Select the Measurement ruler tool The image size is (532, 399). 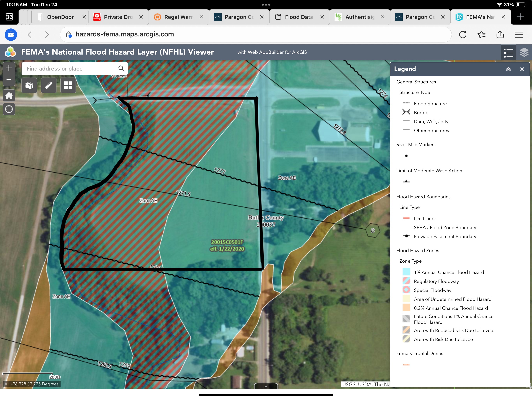click(48, 86)
